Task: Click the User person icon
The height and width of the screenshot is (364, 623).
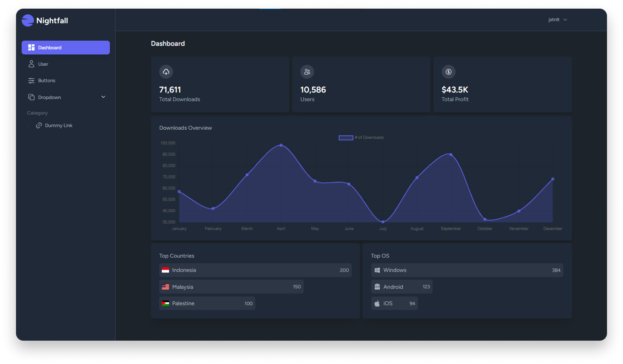Action: click(x=31, y=64)
